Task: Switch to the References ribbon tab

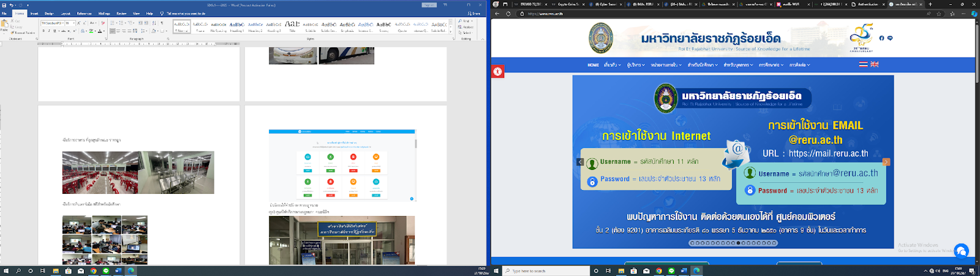Action: pyautogui.click(x=85, y=13)
